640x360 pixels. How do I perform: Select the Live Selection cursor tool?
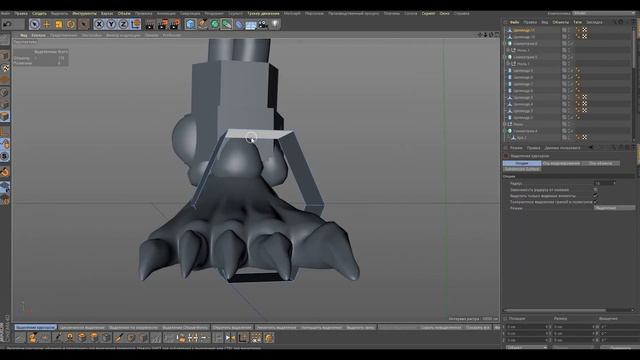click(35, 24)
